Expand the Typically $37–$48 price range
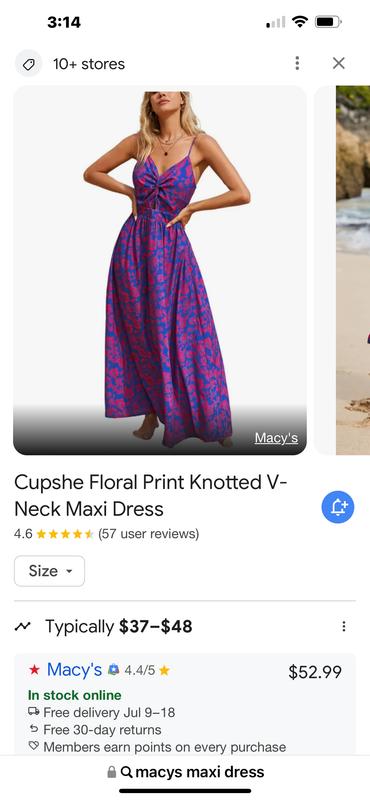This screenshot has height=800, width=370. coord(118,626)
